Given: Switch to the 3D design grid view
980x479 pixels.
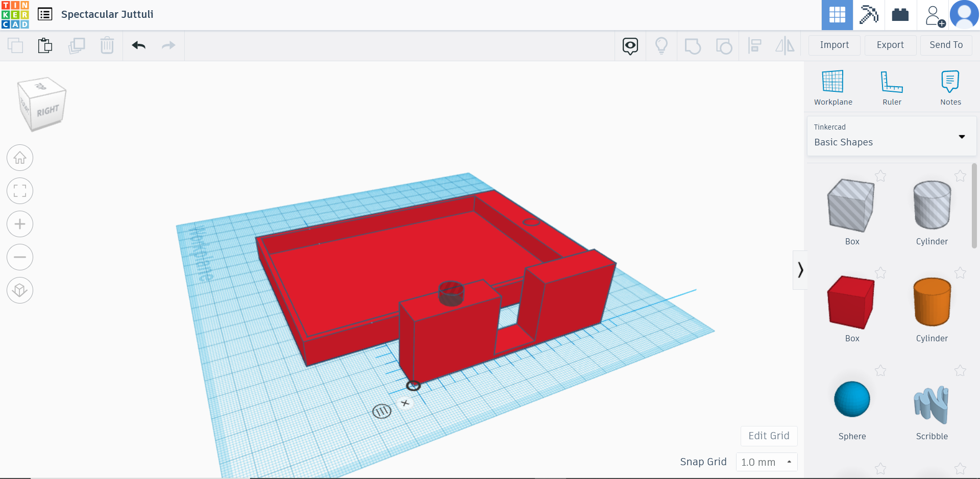Looking at the screenshot, I should pyautogui.click(x=837, y=15).
